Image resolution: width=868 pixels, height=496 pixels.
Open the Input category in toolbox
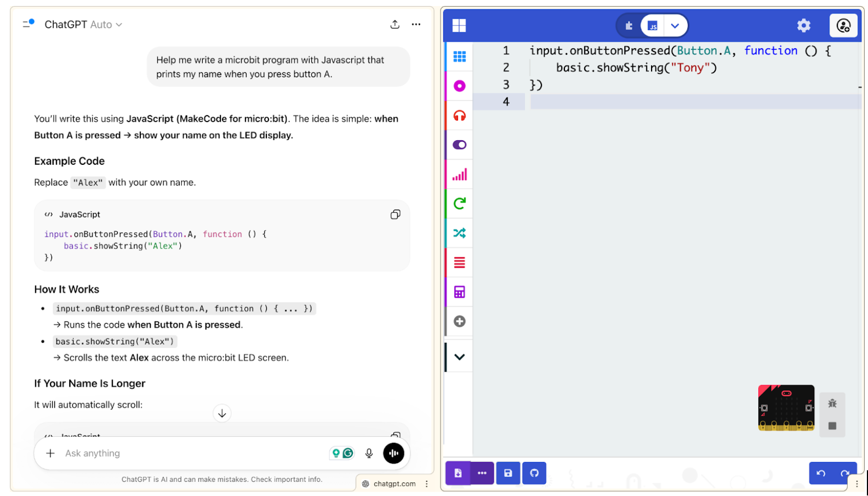(x=459, y=86)
